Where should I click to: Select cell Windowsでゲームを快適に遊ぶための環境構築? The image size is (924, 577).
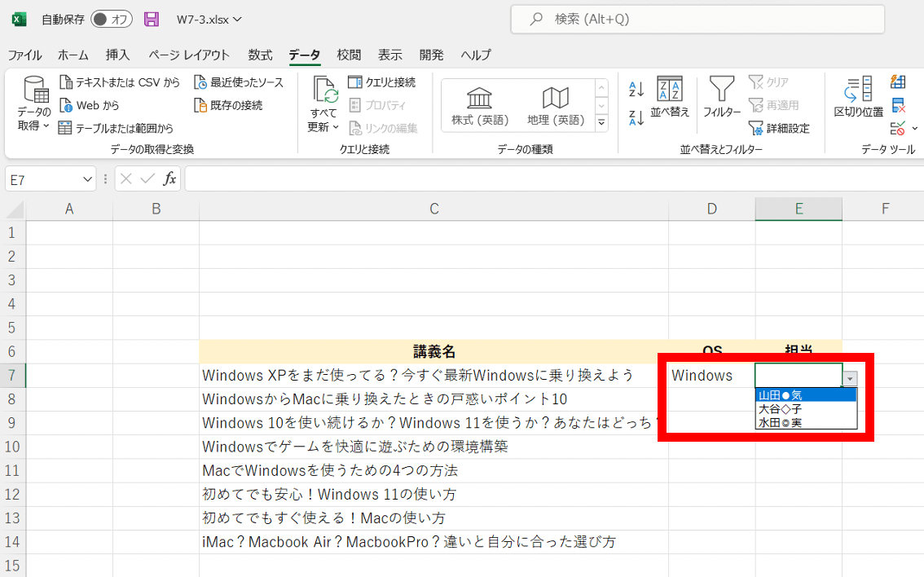pos(433,447)
